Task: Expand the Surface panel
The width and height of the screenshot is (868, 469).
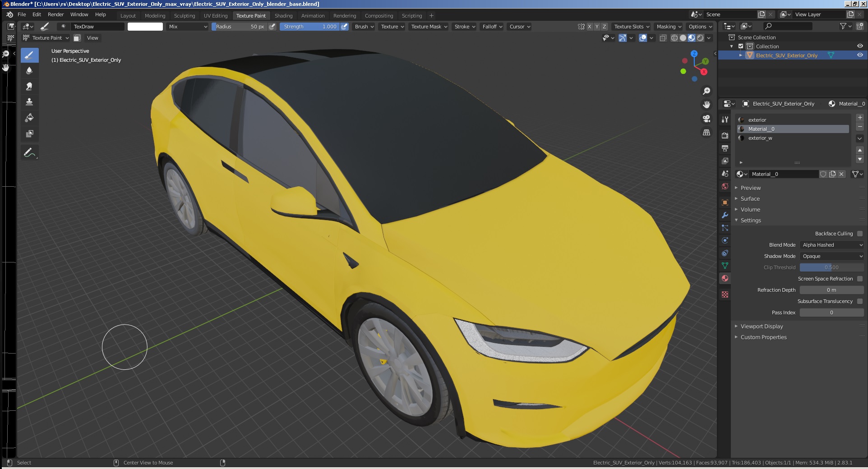Action: point(750,199)
